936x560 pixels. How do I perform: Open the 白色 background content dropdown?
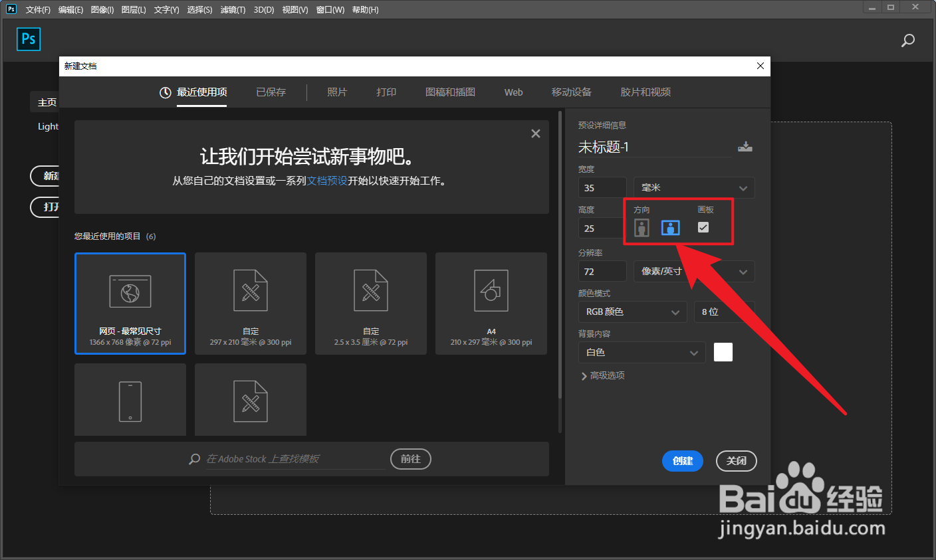642,352
